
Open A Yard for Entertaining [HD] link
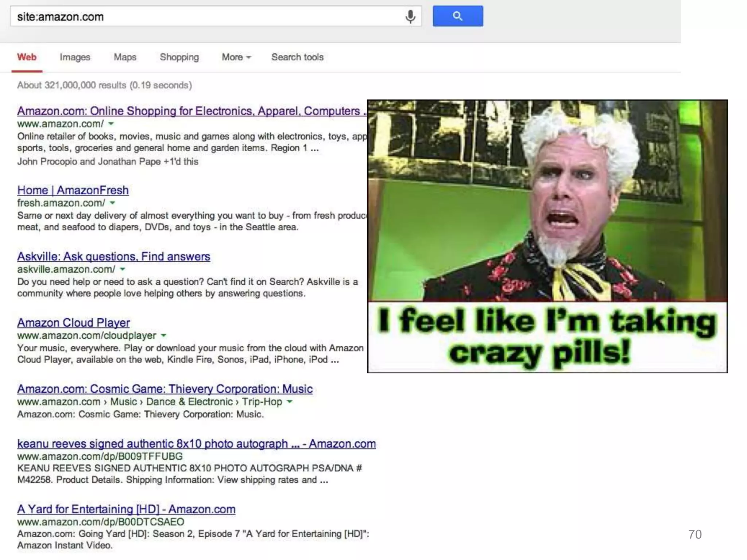126,509
